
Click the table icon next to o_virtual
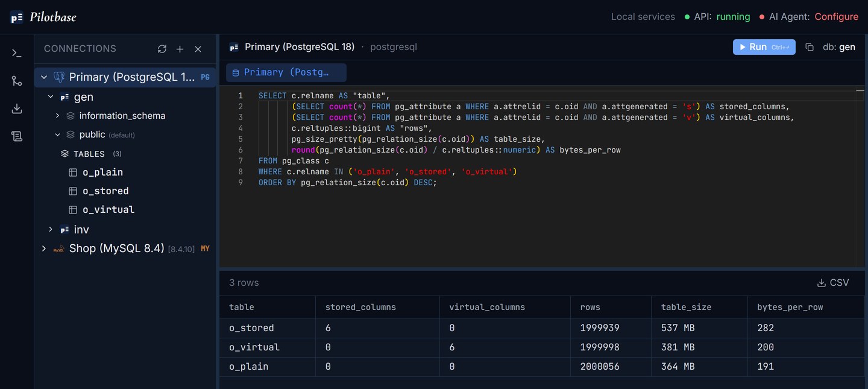click(x=73, y=210)
